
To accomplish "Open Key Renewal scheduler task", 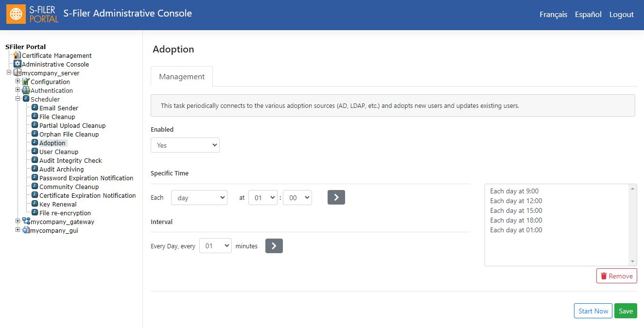I will (58, 204).
